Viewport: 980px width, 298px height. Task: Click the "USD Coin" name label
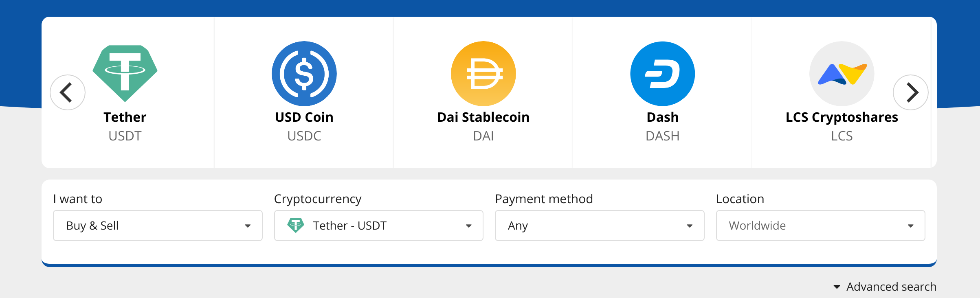pyautogui.click(x=304, y=117)
